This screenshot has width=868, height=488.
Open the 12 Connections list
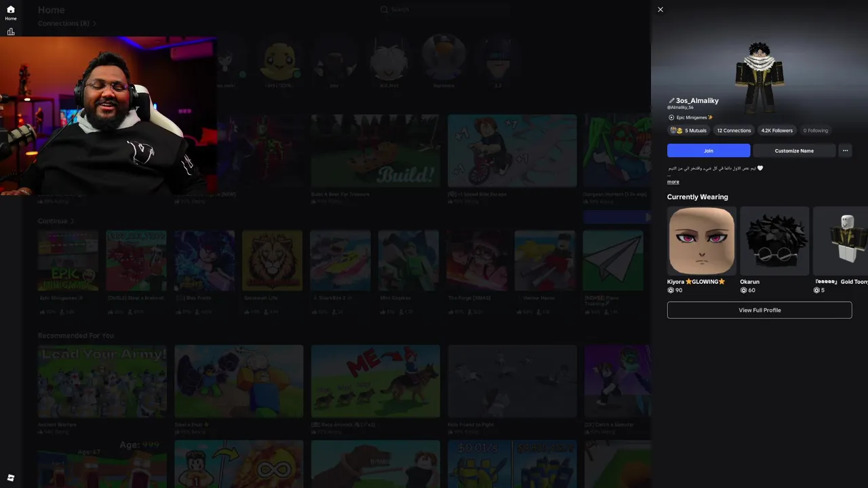click(x=734, y=130)
